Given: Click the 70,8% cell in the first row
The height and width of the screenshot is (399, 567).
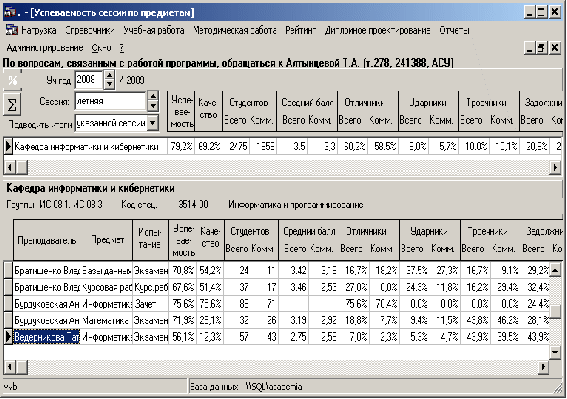Looking at the screenshot, I should [183, 270].
